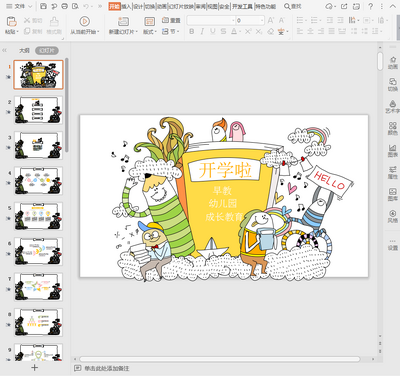Screen dimensions: 400x376
Task: Add new slide with plus button
Action: 34,368
